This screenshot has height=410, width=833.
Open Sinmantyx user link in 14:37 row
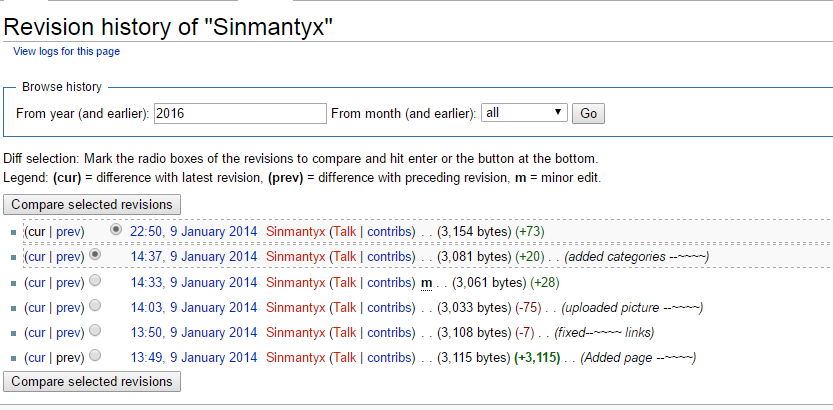pos(295,257)
